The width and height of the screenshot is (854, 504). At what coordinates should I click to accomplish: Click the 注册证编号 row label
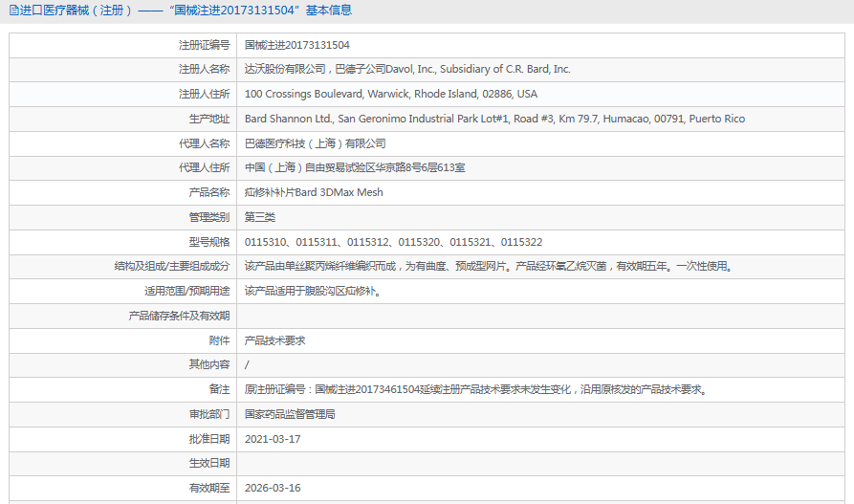205,45
